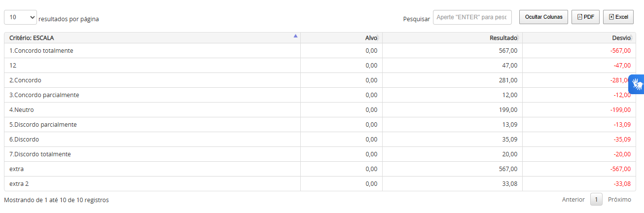This screenshot has width=644, height=213.
Task: Click the extra 2 row label
Action: point(19,184)
